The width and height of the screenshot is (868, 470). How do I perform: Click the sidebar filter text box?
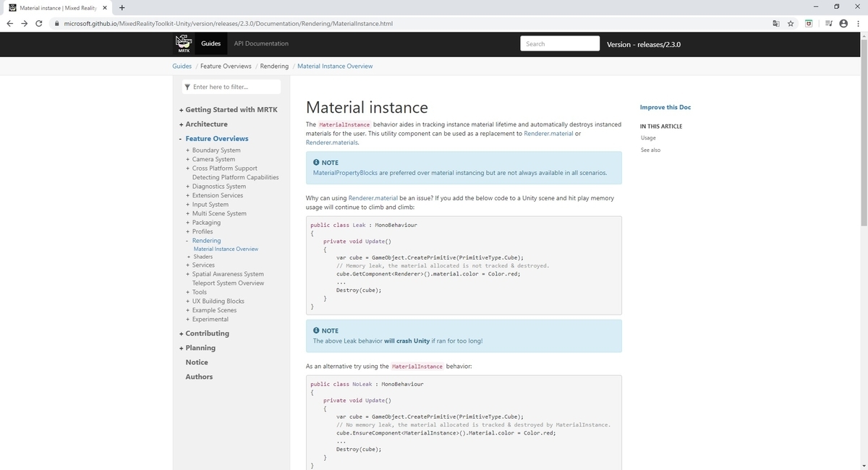tap(231, 87)
